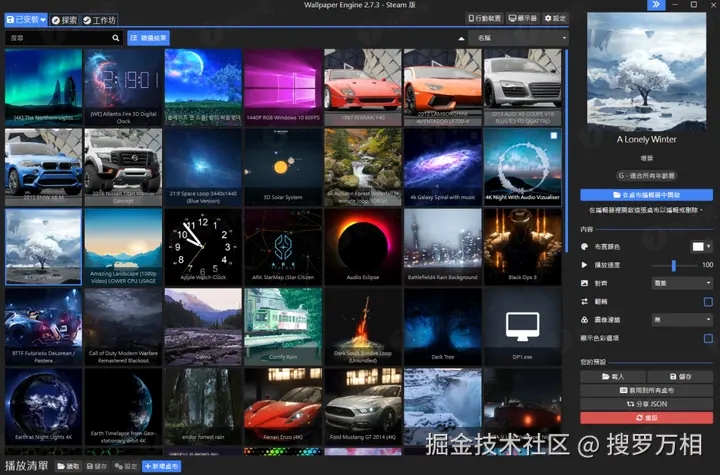The width and height of the screenshot is (720, 475).
Task: Select The Northern Lights 4K wallpaper
Action: click(44, 87)
